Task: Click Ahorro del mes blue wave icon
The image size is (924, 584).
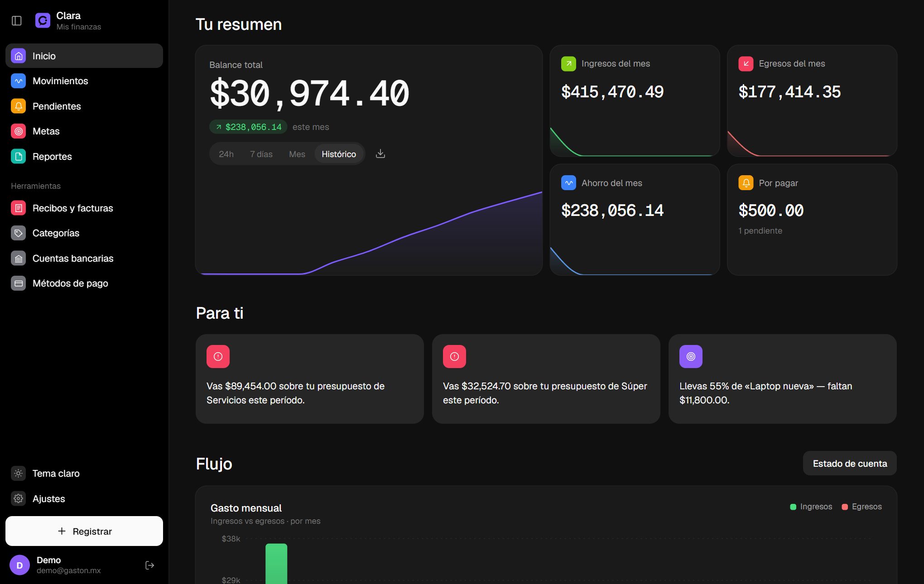Action: click(568, 183)
